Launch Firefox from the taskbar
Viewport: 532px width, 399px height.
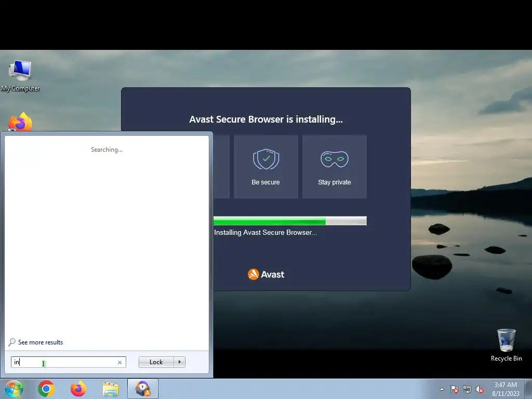[78, 389]
